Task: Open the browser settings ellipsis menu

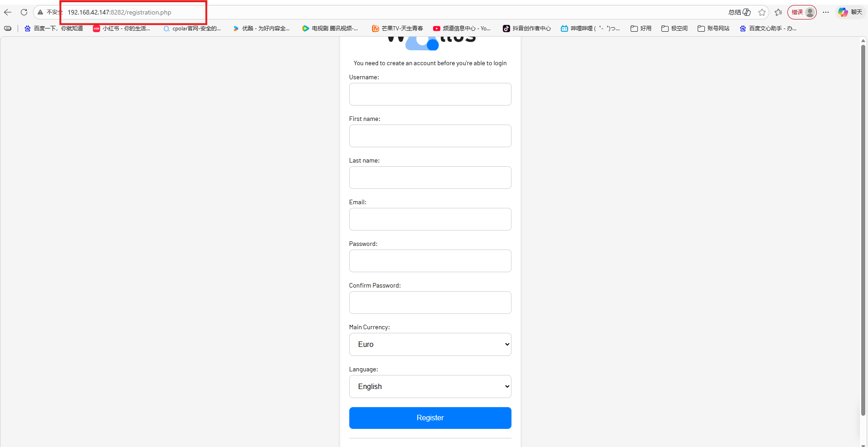Action: click(826, 12)
